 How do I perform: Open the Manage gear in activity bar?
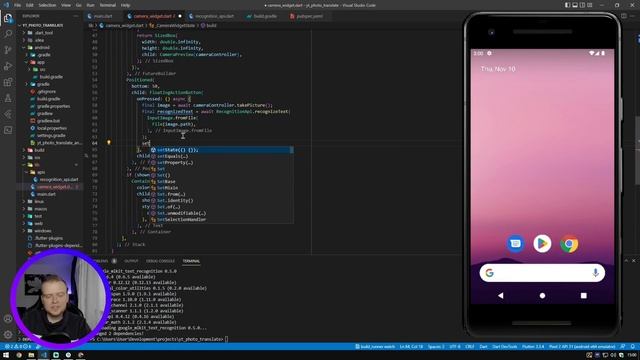pyautogui.click(x=8, y=335)
